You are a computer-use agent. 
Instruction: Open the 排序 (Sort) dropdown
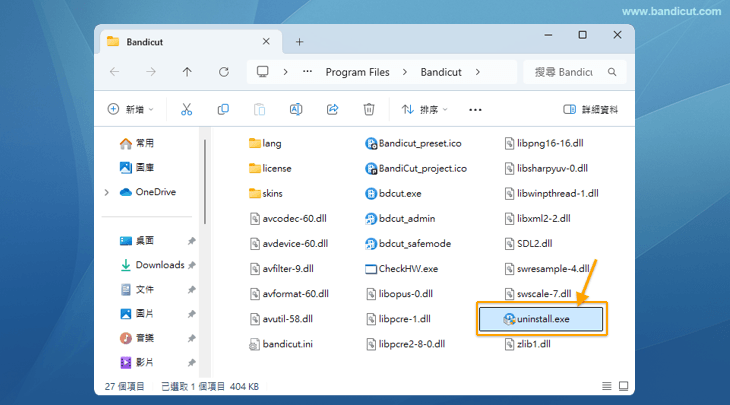point(425,109)
